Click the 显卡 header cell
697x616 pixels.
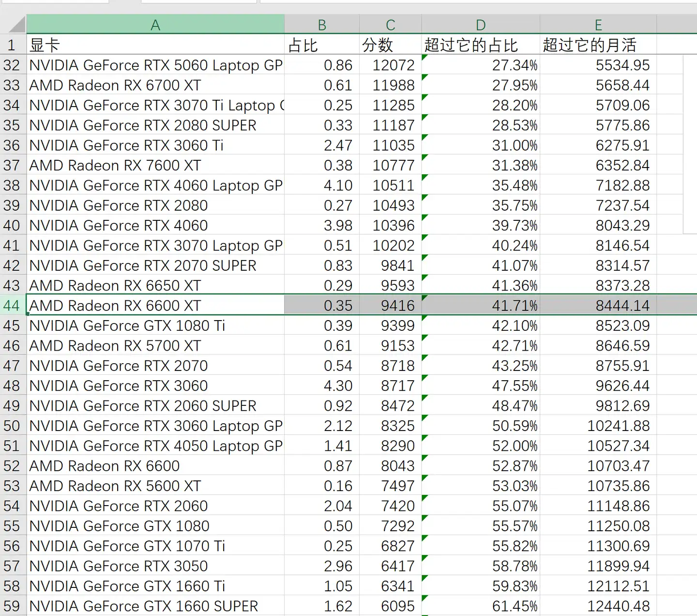tap(155, 45)
